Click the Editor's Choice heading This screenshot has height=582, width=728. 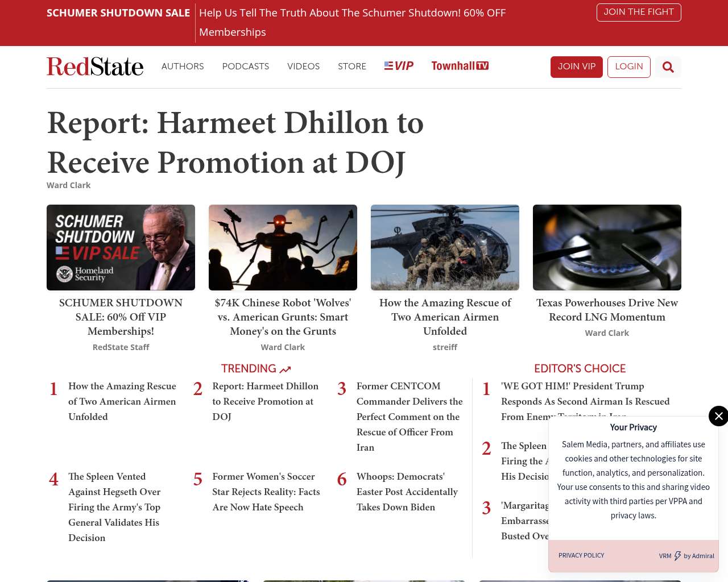click(580, 369)
